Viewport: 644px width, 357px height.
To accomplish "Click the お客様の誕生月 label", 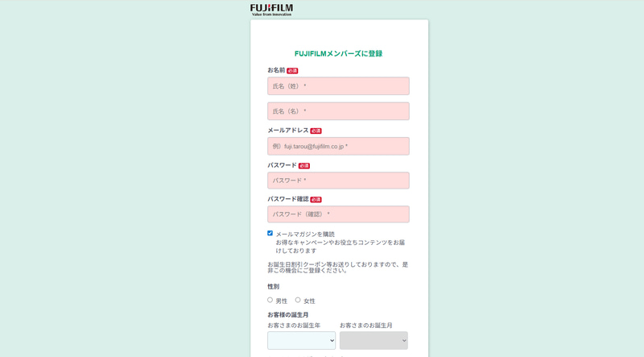I will [288, 314].
